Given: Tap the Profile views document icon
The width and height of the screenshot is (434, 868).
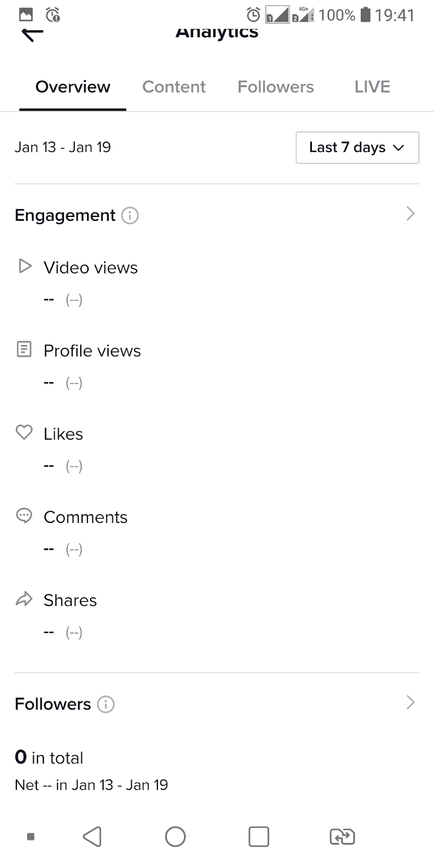Looking at the screenshot, I should click(x=24, y=349).
